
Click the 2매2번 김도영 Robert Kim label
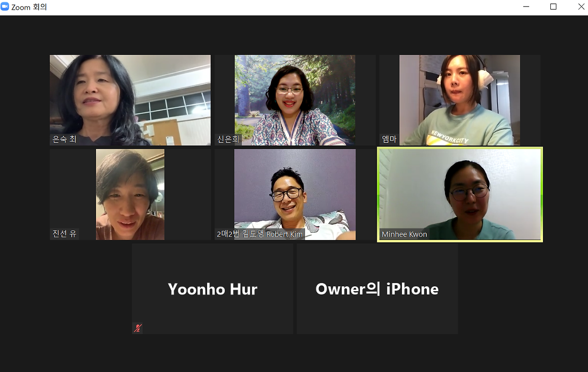[260, 234]
